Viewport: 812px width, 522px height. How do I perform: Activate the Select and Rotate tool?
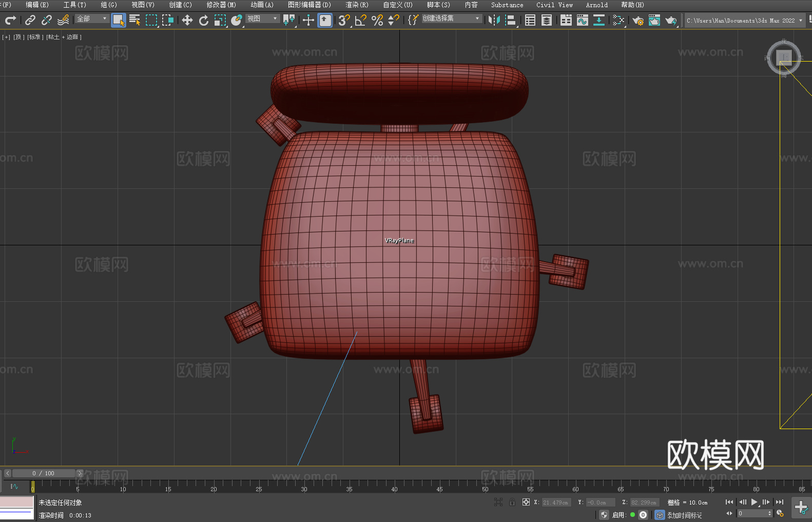tap(204, 20)
